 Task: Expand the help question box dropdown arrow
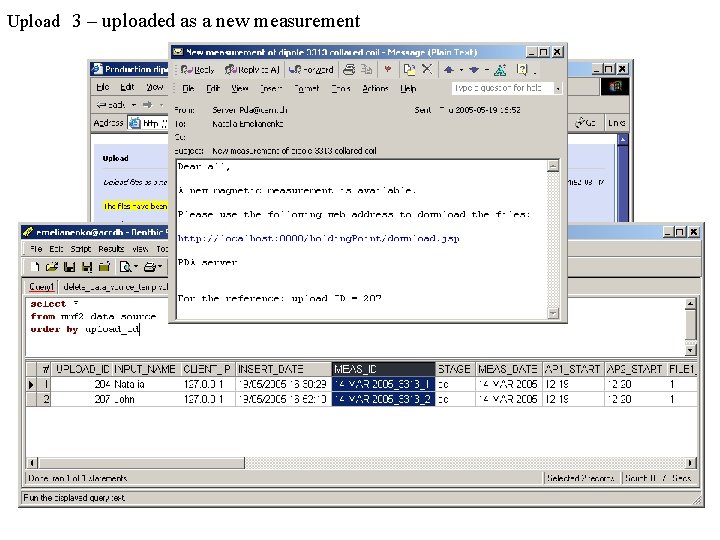coord(558,88)
